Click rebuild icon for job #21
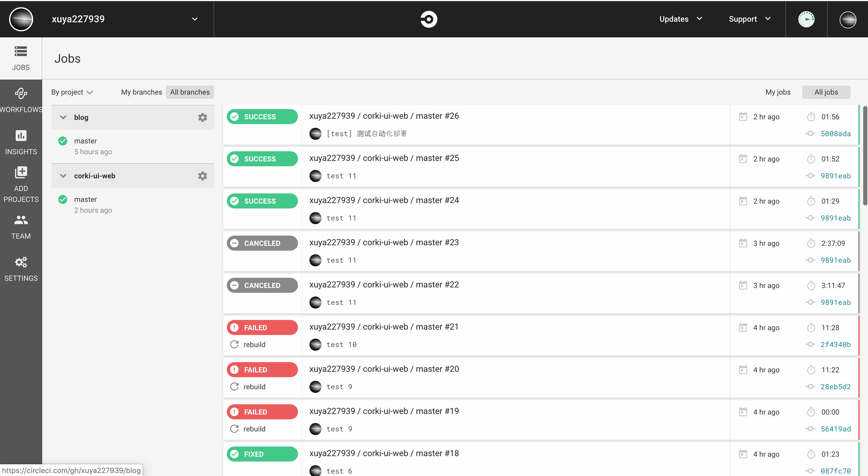 [235, 344]
